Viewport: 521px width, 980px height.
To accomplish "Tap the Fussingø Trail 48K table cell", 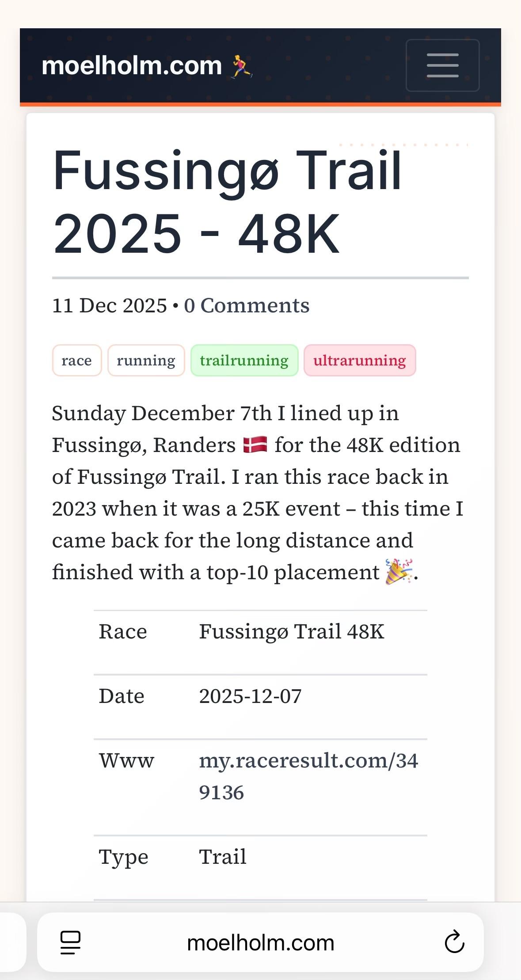I will click(291, 631).
